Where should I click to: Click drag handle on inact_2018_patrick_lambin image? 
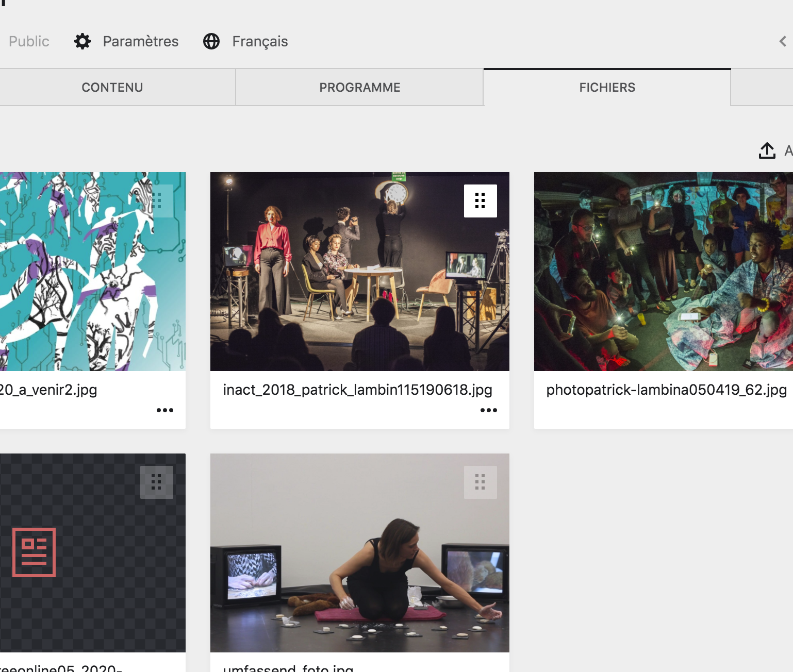[480, 200]
